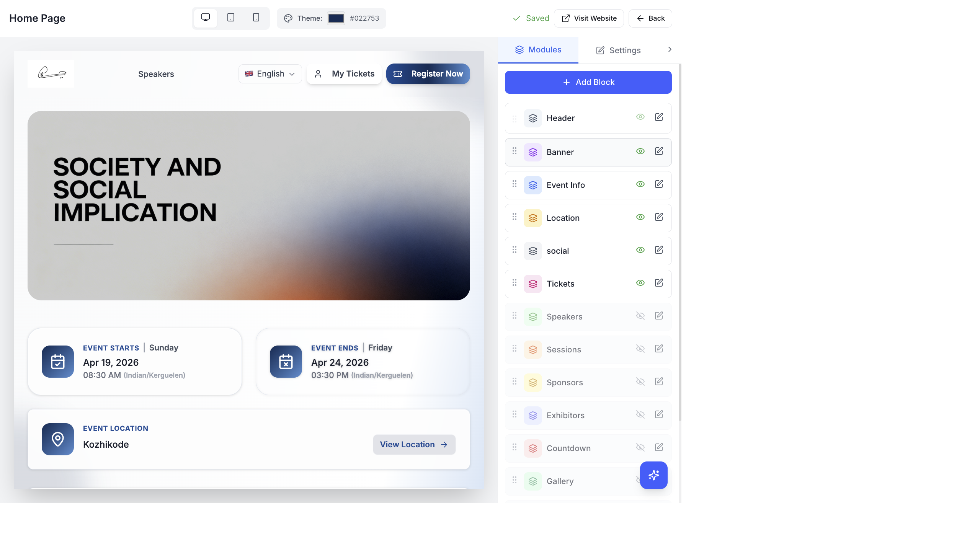Click the edit icon for Banner

(x=659, y=151)
